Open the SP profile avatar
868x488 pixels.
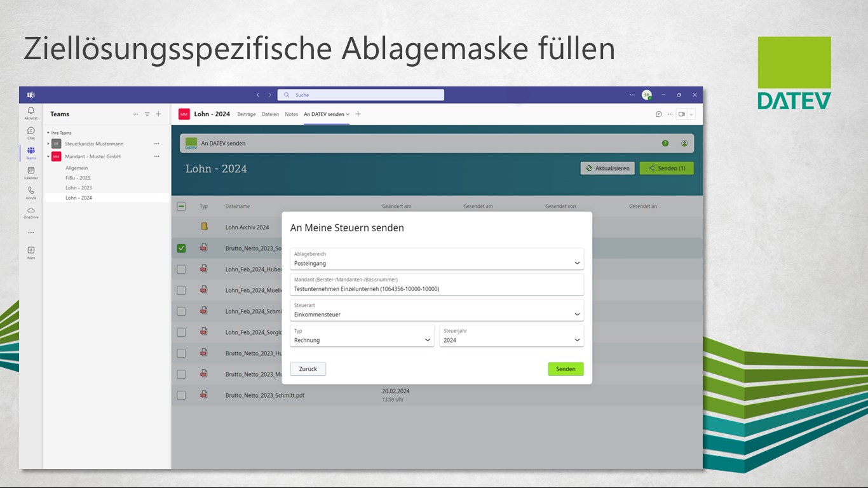[x=646, y=95]
